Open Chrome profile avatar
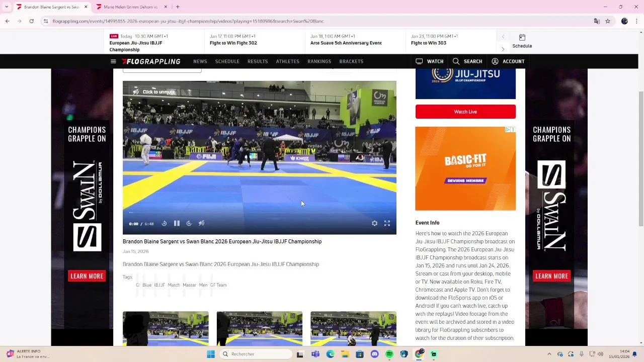 [x=624, y=21]
